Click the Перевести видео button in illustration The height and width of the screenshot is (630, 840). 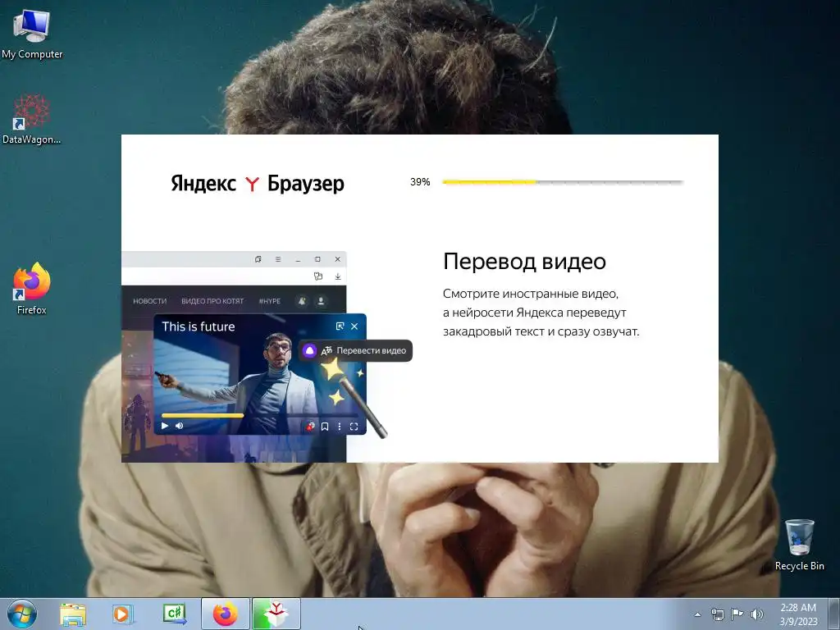356,350
